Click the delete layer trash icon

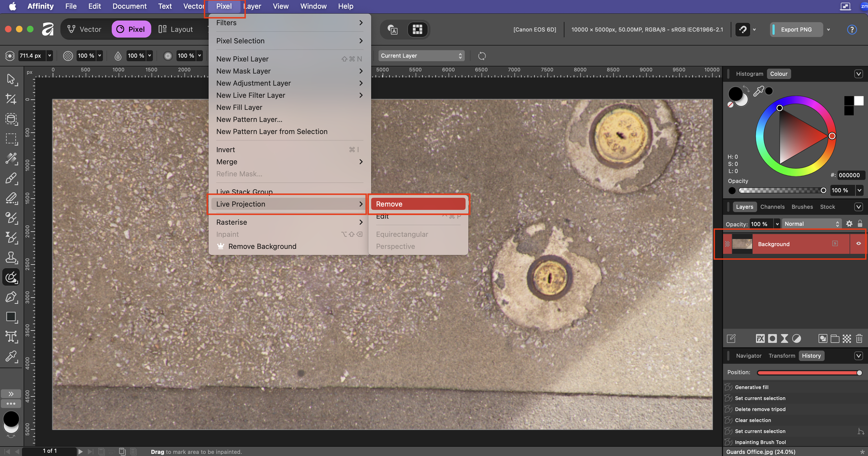pyautogui.click(x=859, y=339)
